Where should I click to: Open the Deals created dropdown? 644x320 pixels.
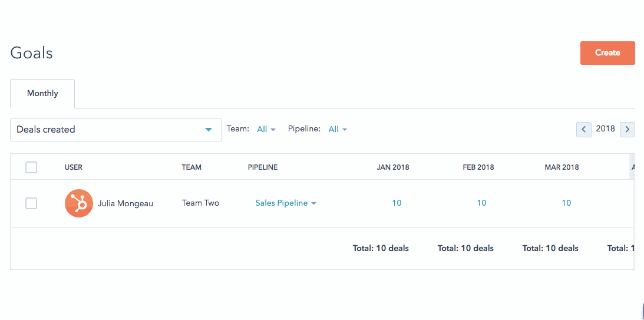click(x=116, y=130)
